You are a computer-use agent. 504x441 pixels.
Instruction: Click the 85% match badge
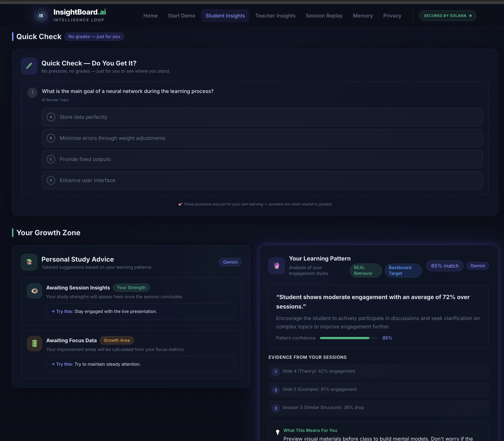coord(445,266)
